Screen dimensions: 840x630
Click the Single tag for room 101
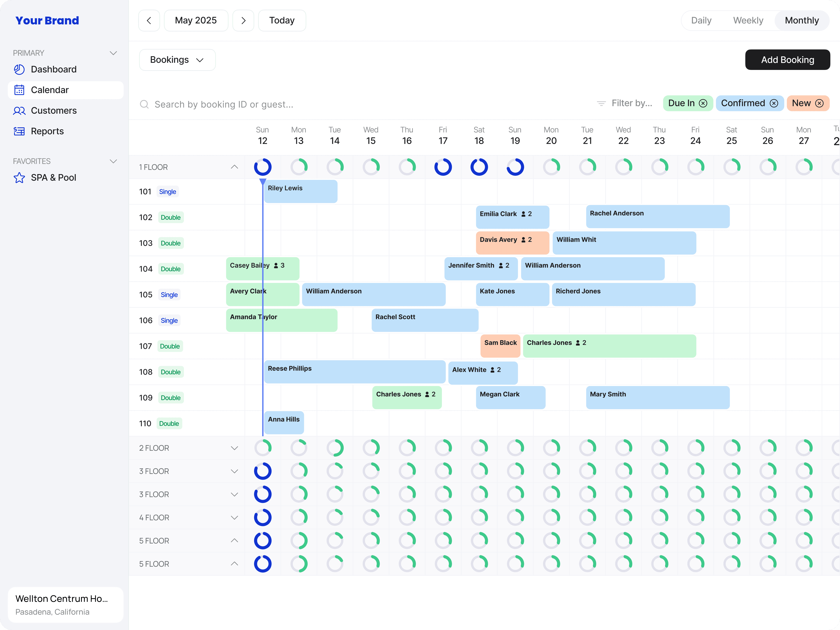[x=168, y=192]
